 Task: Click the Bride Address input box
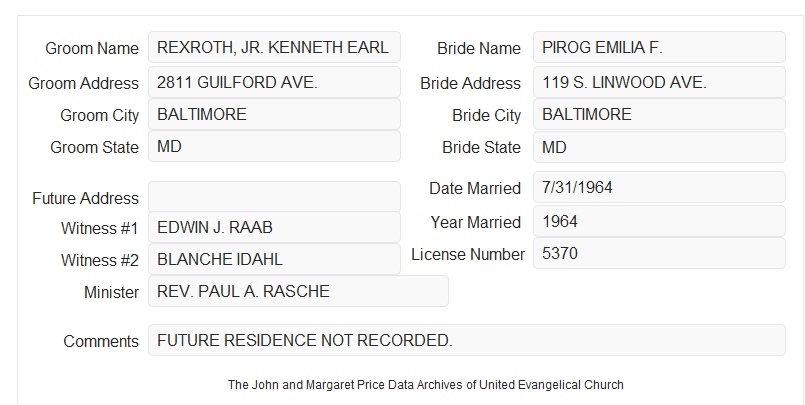click(x=659, y=82)
